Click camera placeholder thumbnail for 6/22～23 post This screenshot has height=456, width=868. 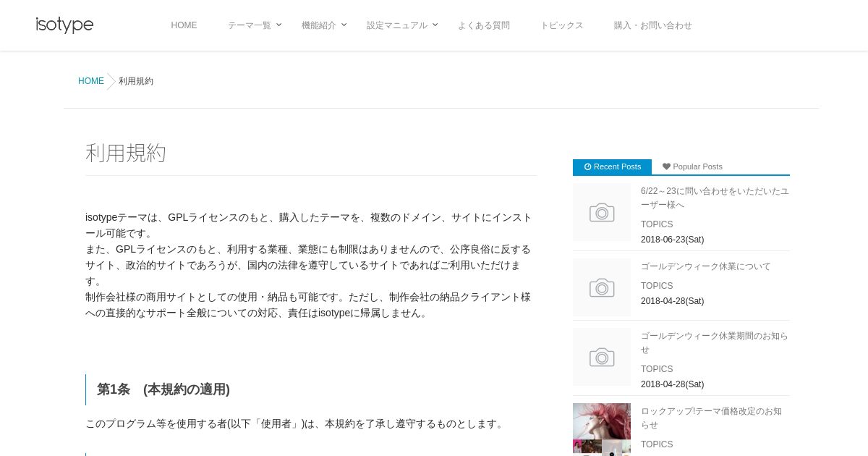pyautogui.click(x=602, y=212)
